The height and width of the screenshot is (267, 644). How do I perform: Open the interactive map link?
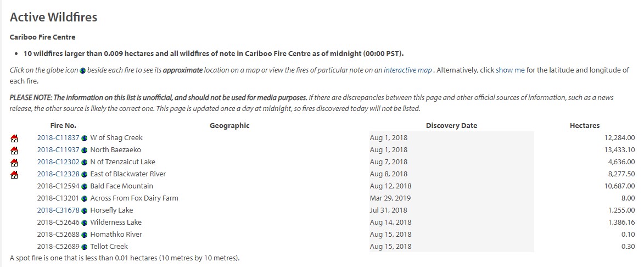pos(407,70)
